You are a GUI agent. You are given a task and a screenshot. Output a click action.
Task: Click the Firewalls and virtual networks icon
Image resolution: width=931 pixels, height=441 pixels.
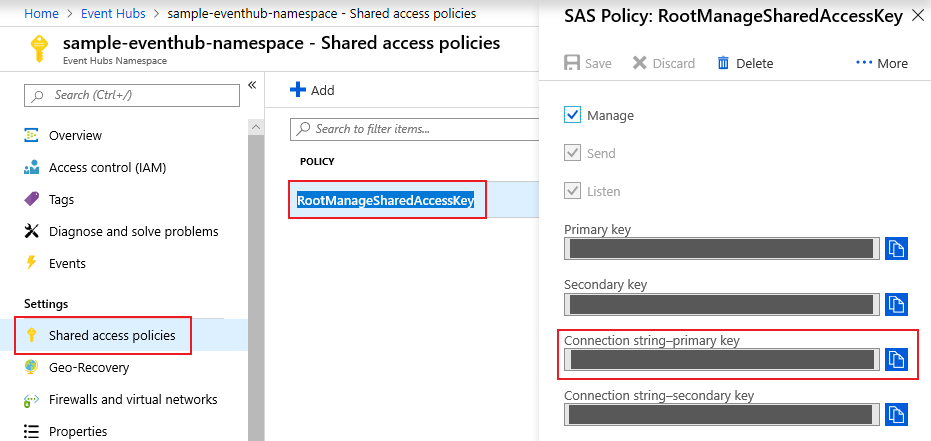[31, 400]
